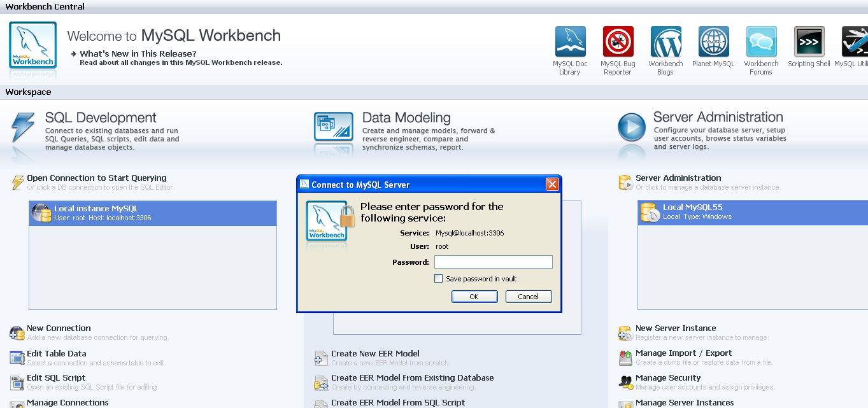The image size is (868, 408).
Task: Click the Password input field
Action: (494, 262)
